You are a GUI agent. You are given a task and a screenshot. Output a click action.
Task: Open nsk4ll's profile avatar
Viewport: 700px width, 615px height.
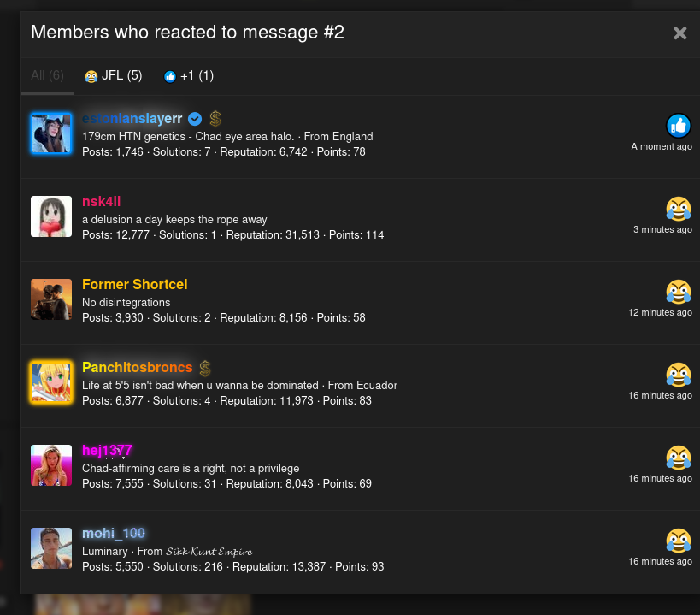click(51, 216)
